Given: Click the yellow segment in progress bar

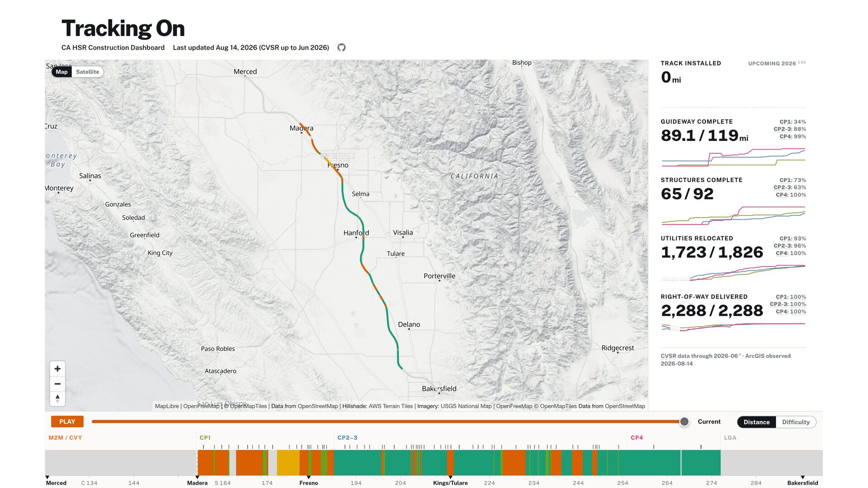Looking at the screenshot, I should 288,463.
